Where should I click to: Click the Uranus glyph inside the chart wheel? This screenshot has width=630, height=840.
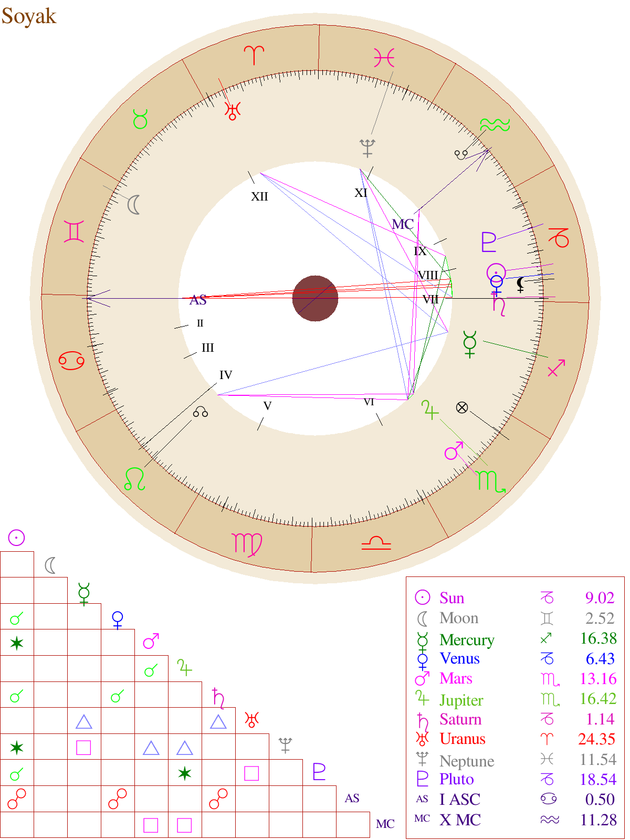tap(232, 111)
